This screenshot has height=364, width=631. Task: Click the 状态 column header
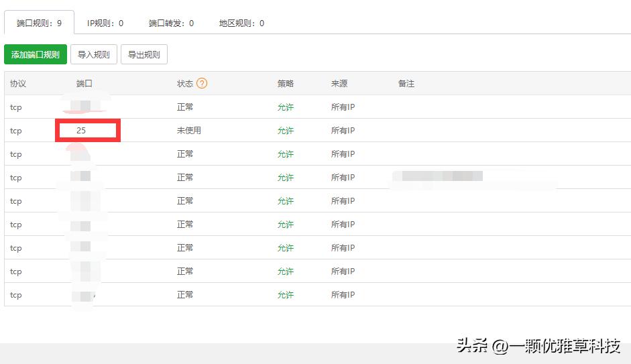(x=185, y=83)
